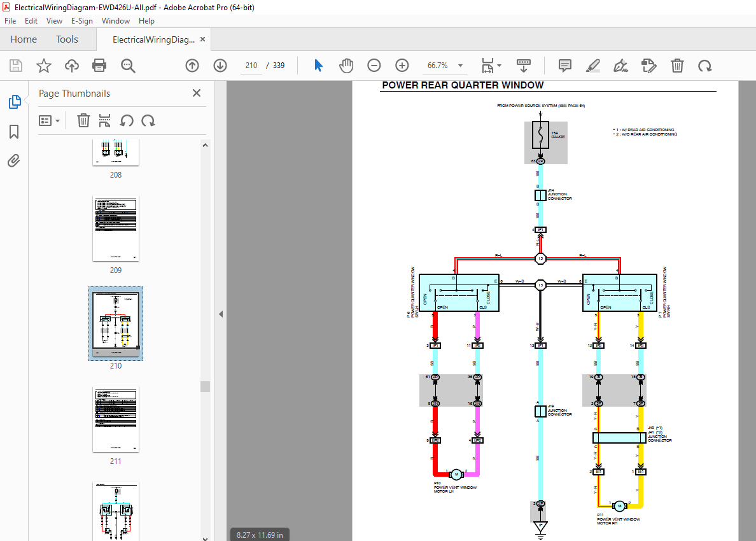Click the insert pages thumbnail panel icon
The width and height of the screenshot is (756, 541).
coord(104,120)
